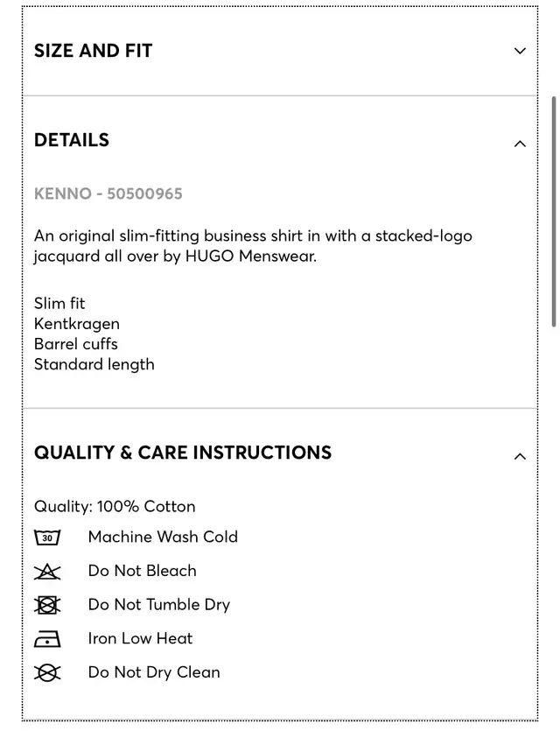Click the vertical scrollbar thumb
The height and width of the screenshot is (738, 560).
pyautogui.click(x=554, y=211)
